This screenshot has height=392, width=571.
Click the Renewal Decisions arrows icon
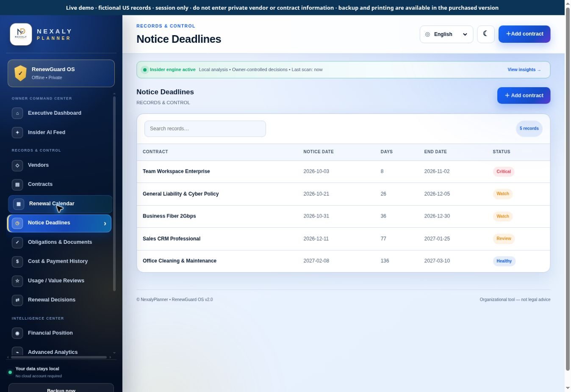point(17,300)
